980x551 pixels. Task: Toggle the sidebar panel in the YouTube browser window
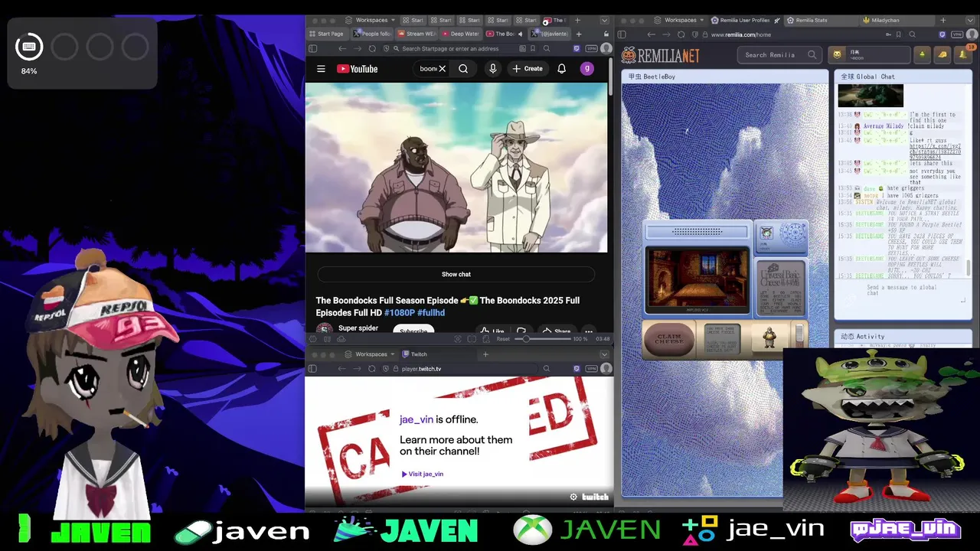coord(312,48)
